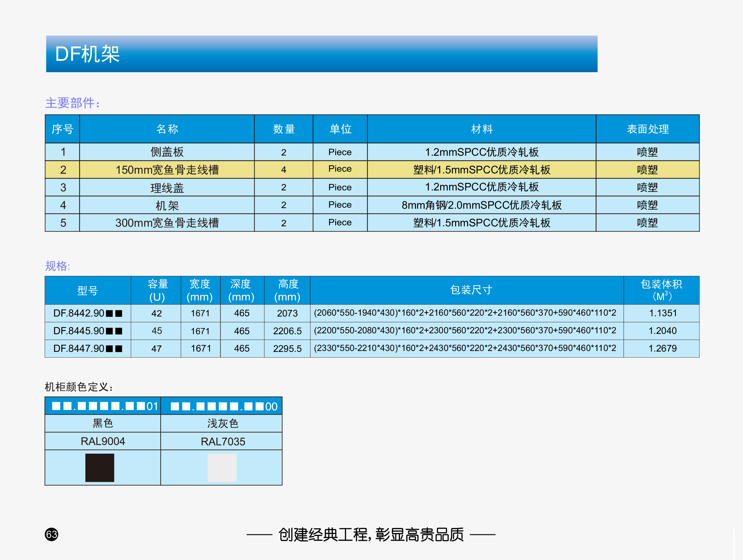The height and width of the screenshot is (560, 743).
Task: Click the RAL7035 code cell
Action: [222, 441]
